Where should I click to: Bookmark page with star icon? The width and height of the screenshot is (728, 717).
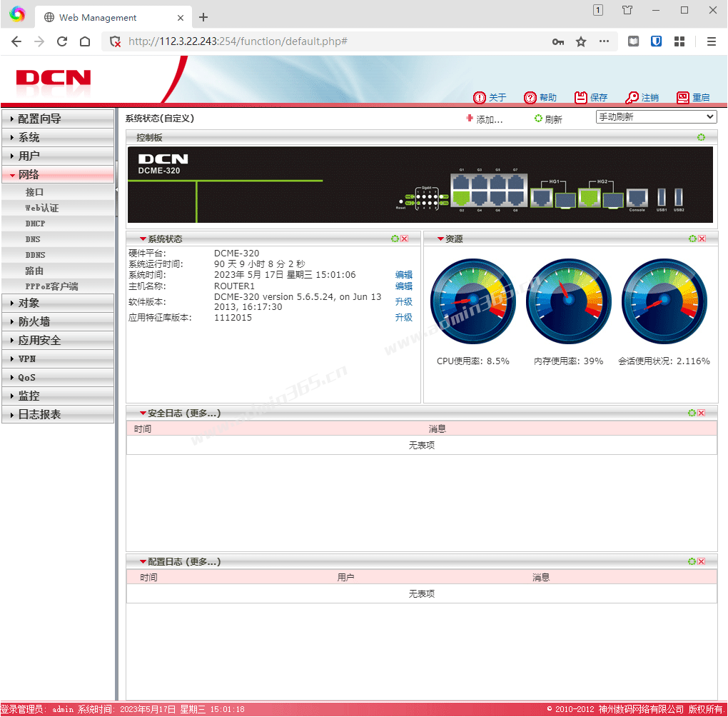pyautogui.click(x=581, y=42)
